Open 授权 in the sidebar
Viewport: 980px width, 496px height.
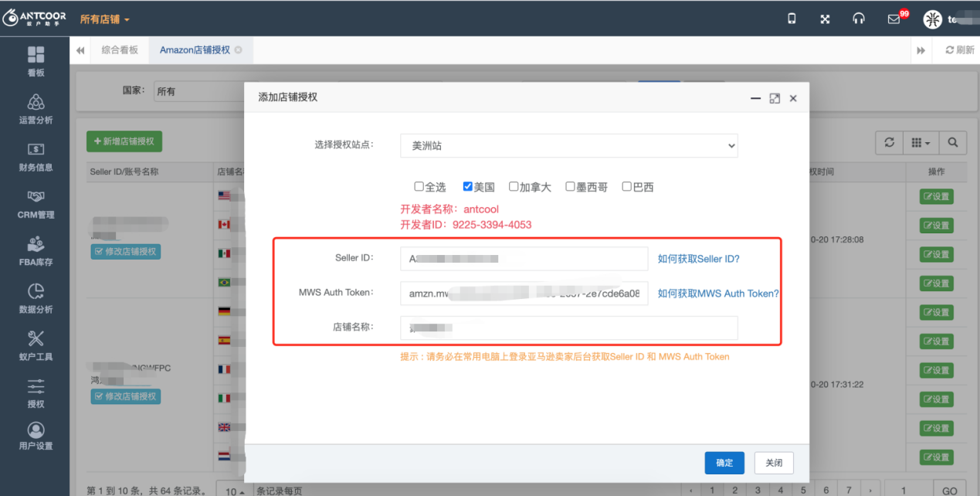[36, 393]
